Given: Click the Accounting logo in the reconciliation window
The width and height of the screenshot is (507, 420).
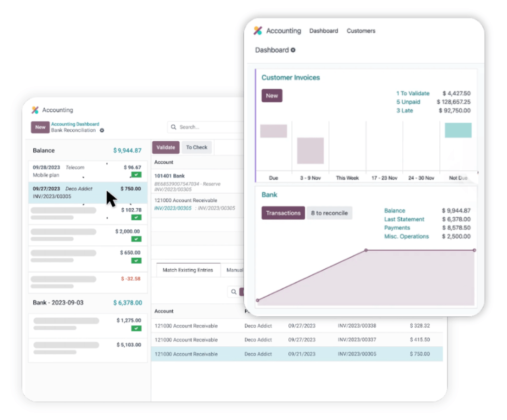Looking at the screenshot, I should (35, 110).
